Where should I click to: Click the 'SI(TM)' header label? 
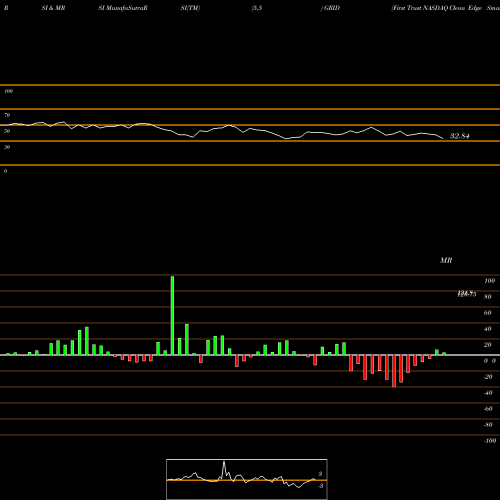[x=190, y=8]
